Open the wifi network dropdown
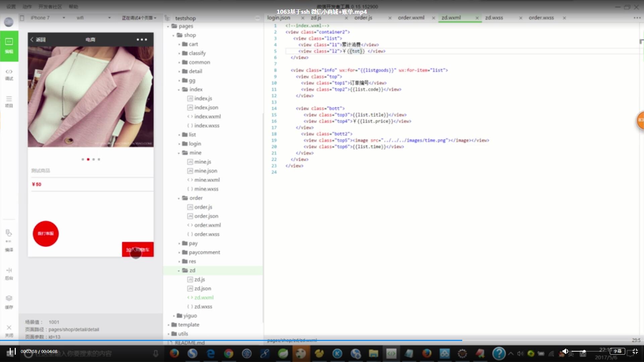 (x=94, y=18)
